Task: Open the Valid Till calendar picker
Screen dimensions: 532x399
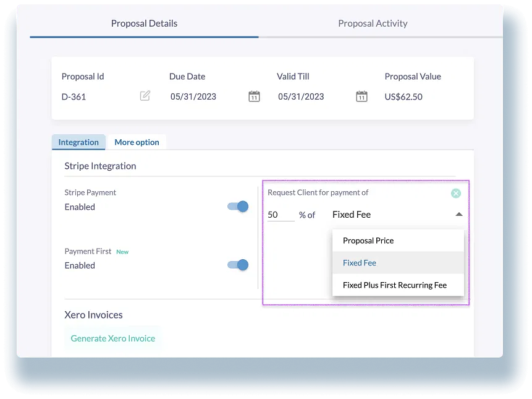Action: tap(361, 96)
